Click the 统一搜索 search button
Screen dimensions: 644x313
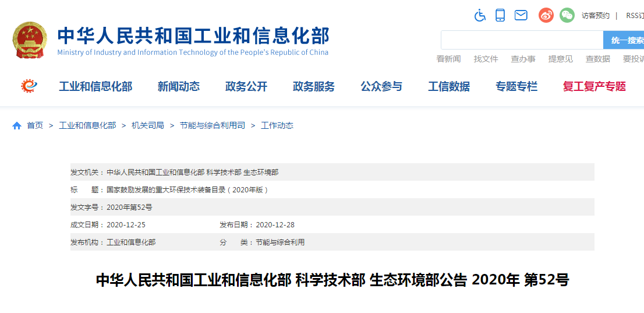pos(624,40)
